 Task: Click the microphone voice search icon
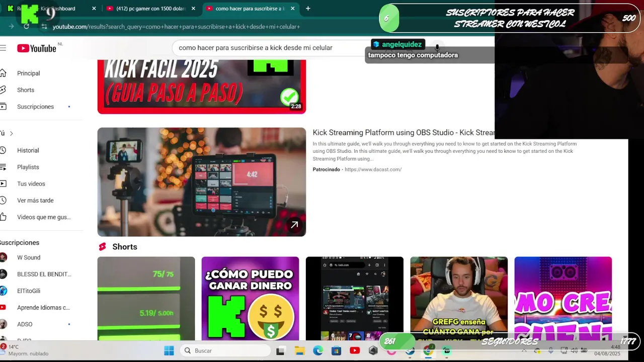point(437,47)
